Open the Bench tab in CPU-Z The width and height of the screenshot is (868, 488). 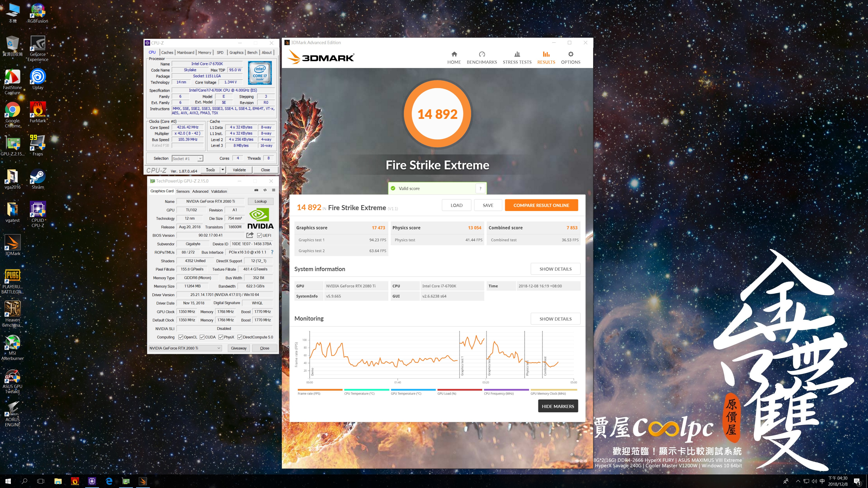tap(252, 53)
